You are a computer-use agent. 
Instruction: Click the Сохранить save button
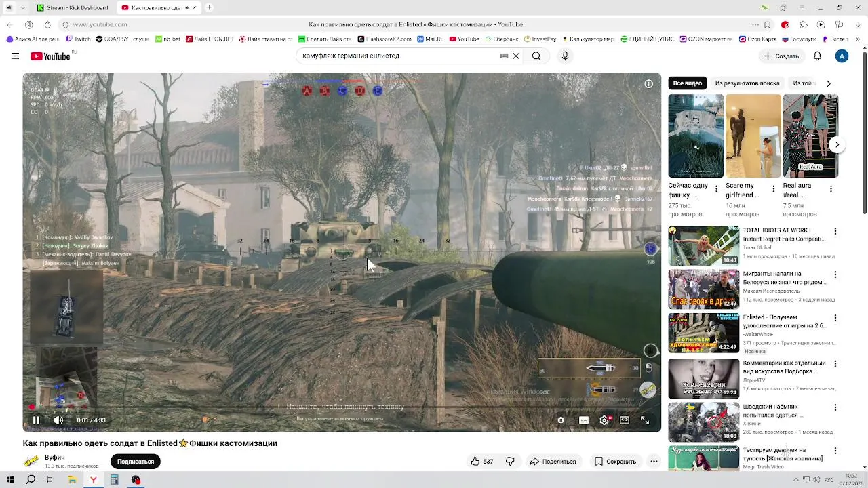tap(615, 462)
